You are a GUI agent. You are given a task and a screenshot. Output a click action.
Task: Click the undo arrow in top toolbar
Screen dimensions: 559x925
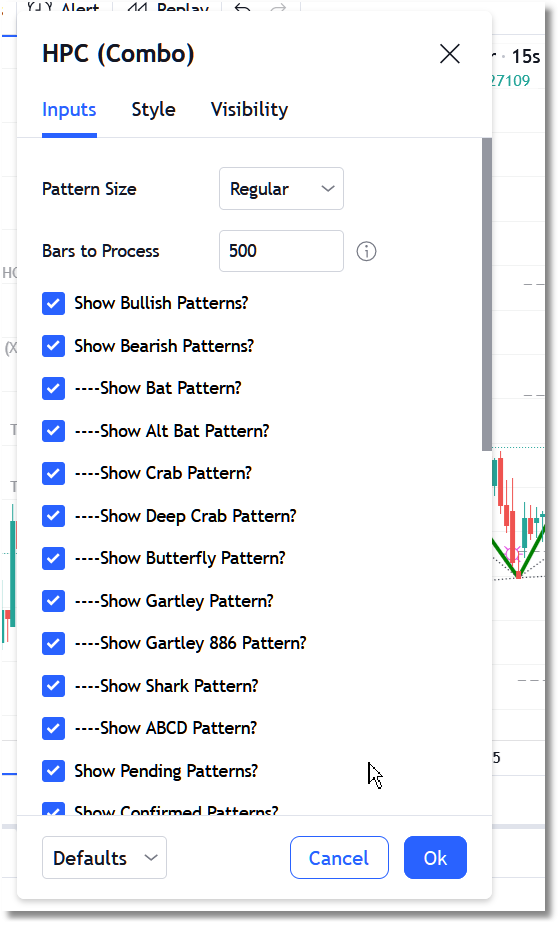tap(242, 7)
